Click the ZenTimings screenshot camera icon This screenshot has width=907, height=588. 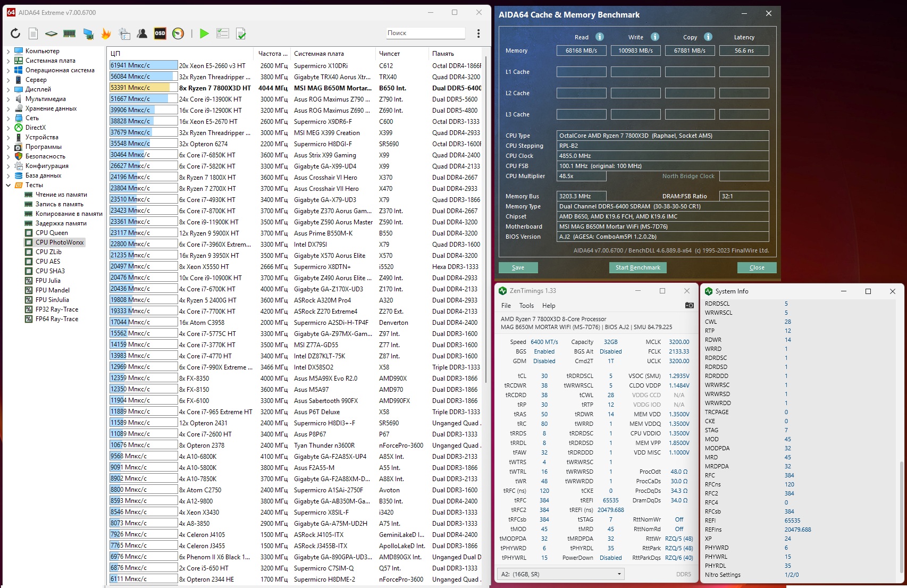pos(689,305)
